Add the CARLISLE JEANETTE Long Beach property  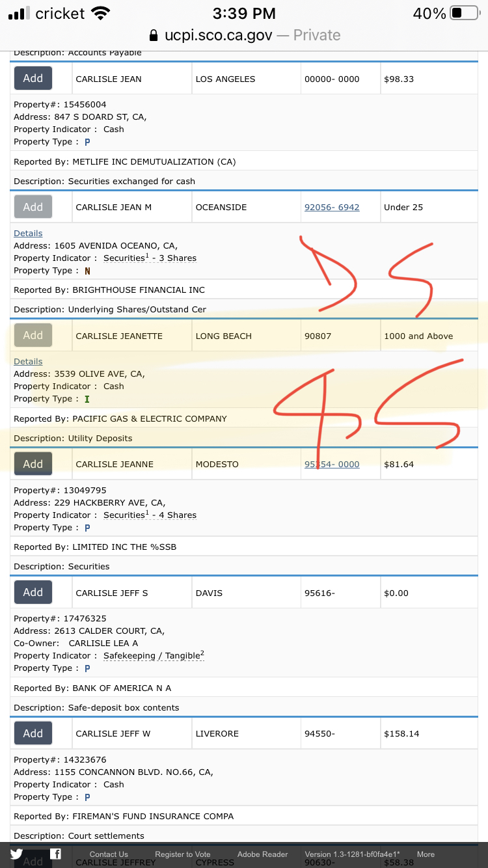coord(33,335)
